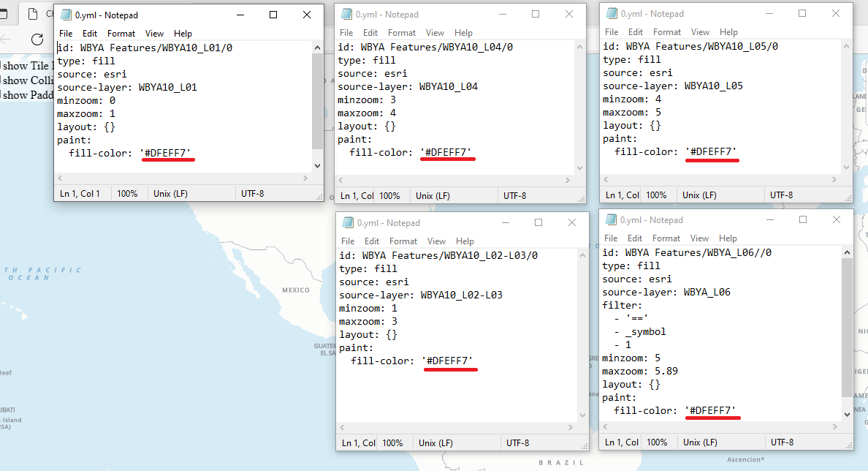Click Notepad icon in WBYA10_L05 window title bar
Viewport: 868px width, 471px height.
click(611, 14)
